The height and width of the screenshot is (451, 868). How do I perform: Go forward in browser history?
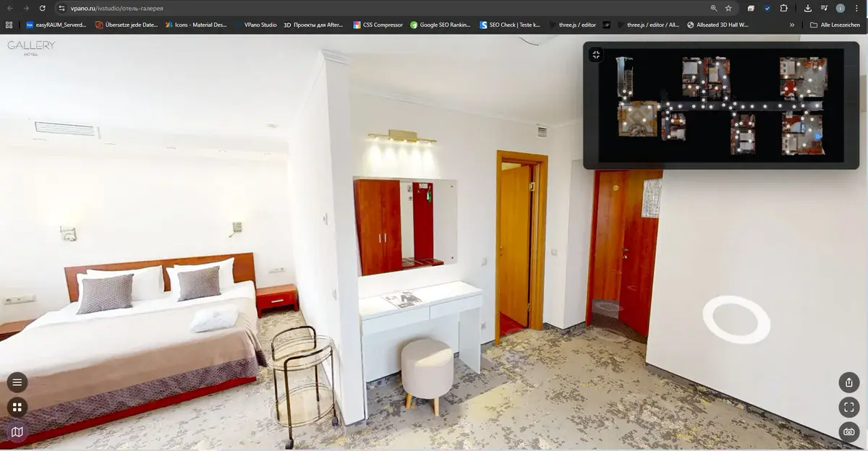click(x=27, y=8)
